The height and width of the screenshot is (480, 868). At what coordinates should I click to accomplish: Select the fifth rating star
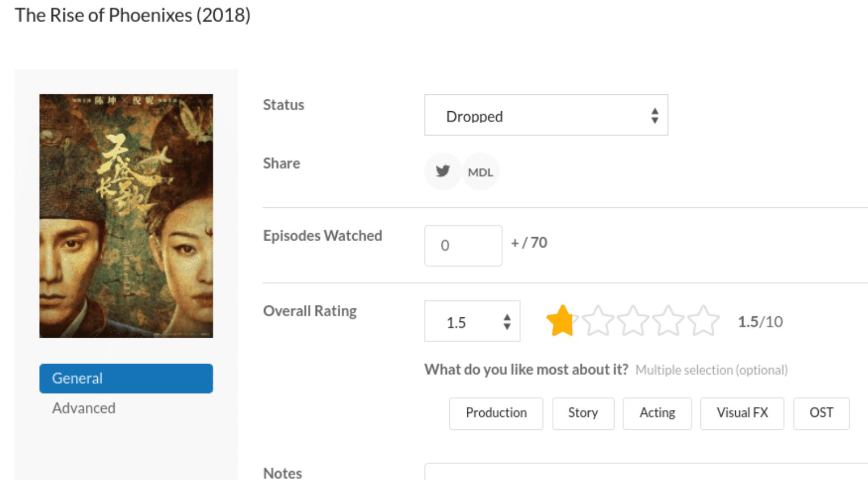click(x=703, y=321)
